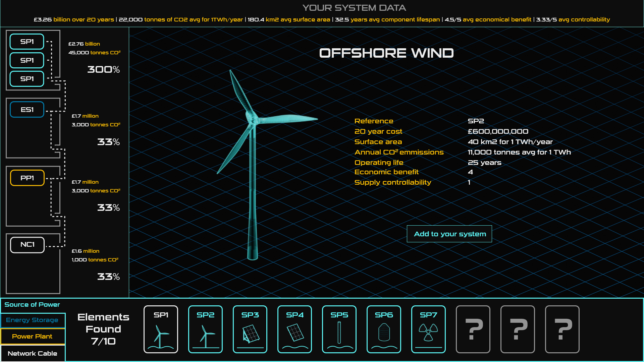Pick the SP6 tank element card
Viewport: 644px width, 362px height.
(x=384, y=329)
